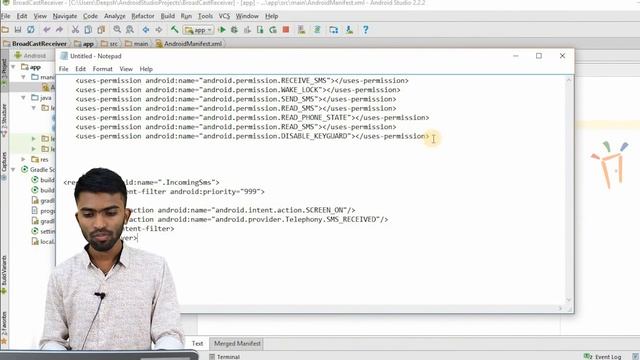Open Android Studio Edit menu
The image size is (640, 360).
22,16
